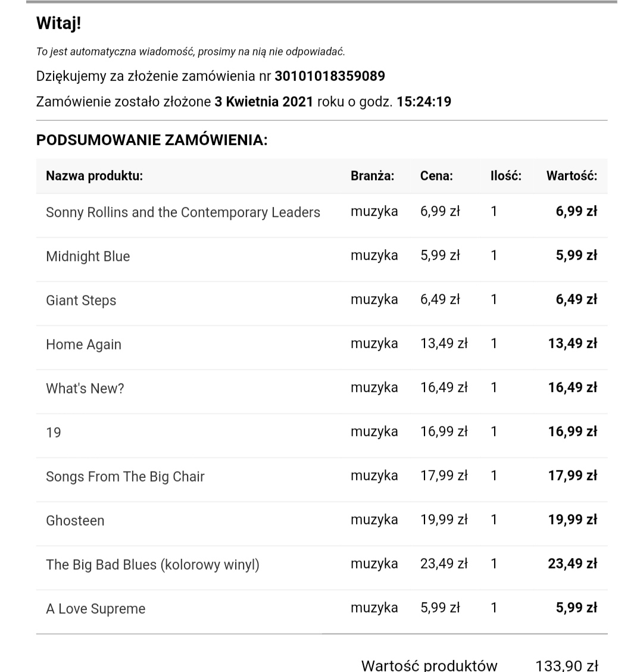Click the order date 3 Kwietnia 2021
The width and height of the screenshot is (643, 672).
pos(264,102)
